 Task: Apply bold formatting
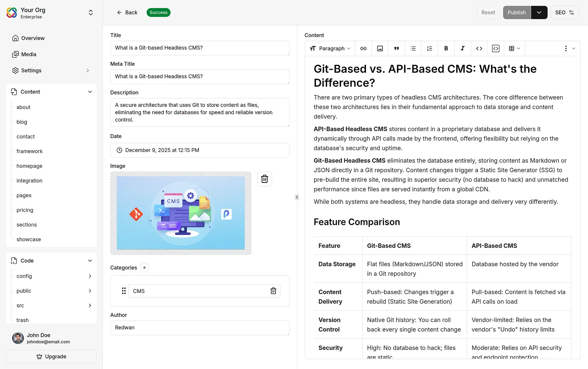click(446, 48)
